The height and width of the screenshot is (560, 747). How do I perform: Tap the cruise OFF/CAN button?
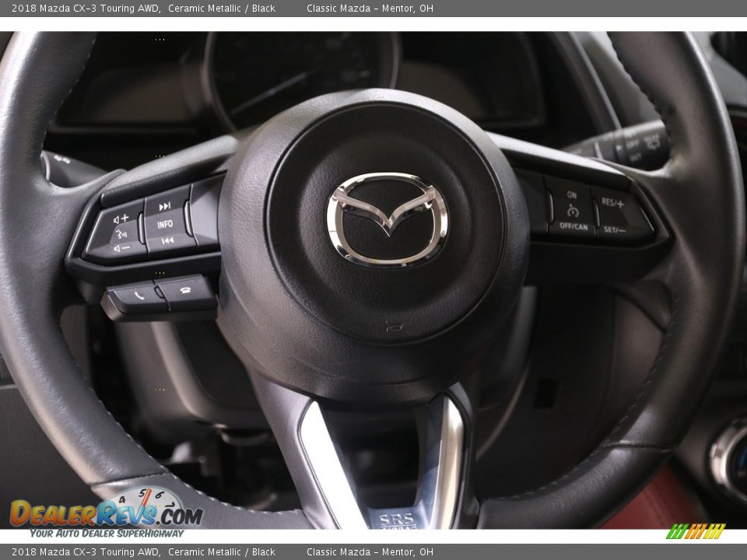point(573,226)
